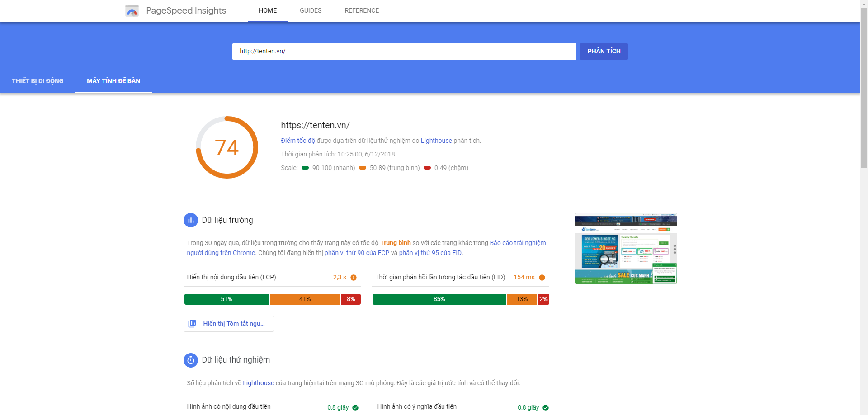This screenshot has width=868, height=415.
Task: Open the GUIDES tab
Action: pos(311,10)
